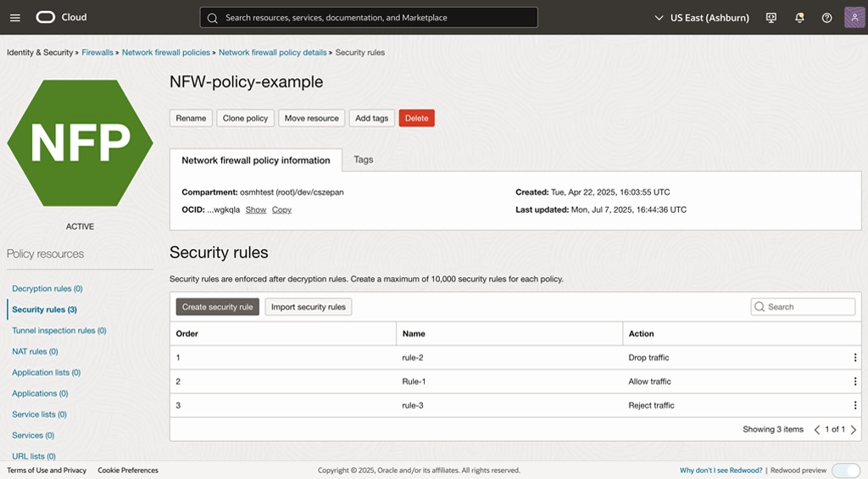Go to next page of security rules
The height and width of the screenshot is (479, 868).
pos(854,430)
